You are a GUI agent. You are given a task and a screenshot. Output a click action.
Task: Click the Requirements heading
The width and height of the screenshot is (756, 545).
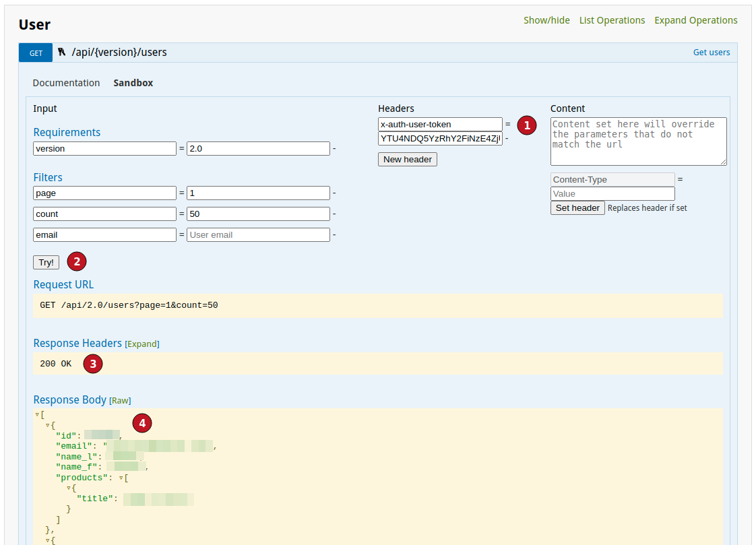pyautogui.click(x=67, y=132)
